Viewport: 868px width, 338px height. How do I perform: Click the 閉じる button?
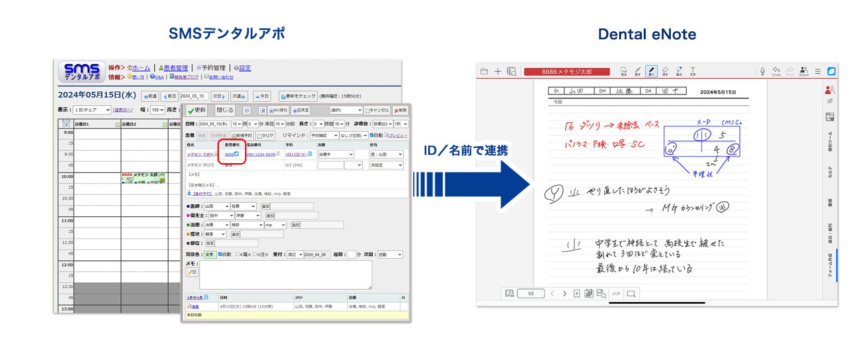(x=225, y=110)
